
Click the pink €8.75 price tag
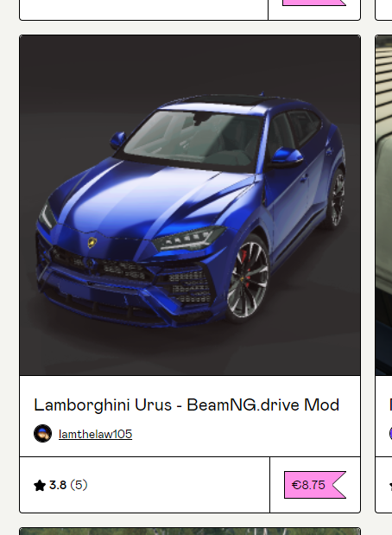click(315, 485)
